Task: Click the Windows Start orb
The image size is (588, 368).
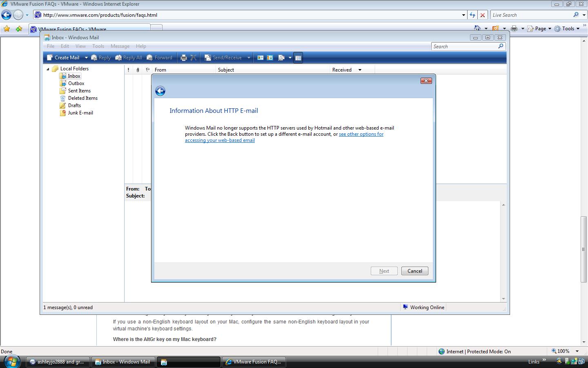Action: (x=11, y=361)
